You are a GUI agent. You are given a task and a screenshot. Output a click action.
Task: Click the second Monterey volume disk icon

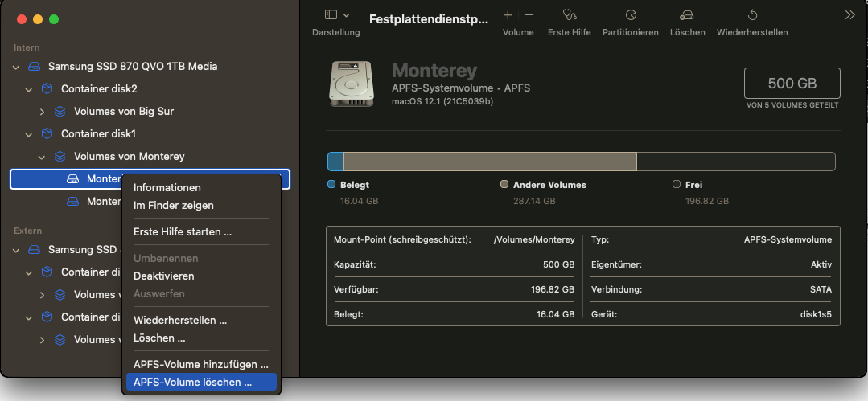click(73, 202)
